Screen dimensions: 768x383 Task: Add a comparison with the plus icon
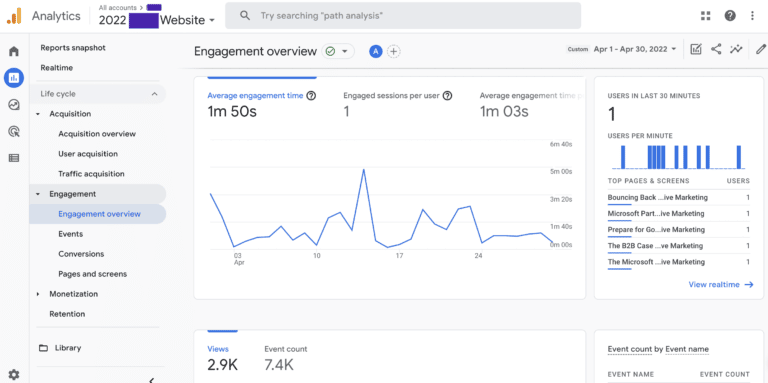[394, 51]
